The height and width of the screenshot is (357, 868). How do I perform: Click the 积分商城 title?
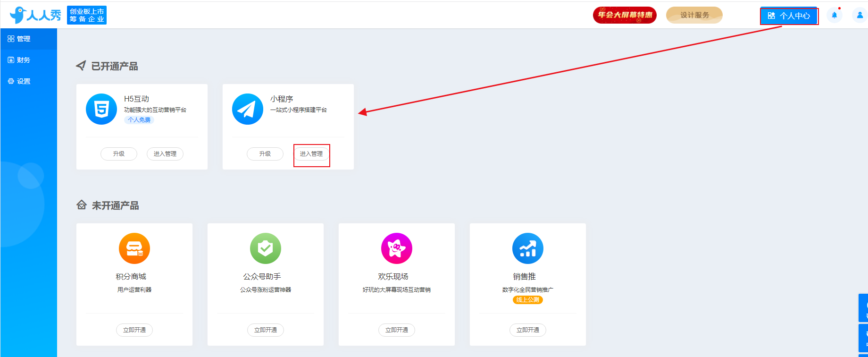pyautogui.click(x=131, y=276)
